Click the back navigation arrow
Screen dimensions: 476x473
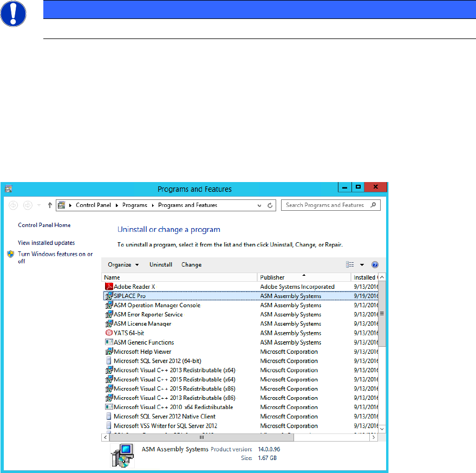tap(13, 205)
